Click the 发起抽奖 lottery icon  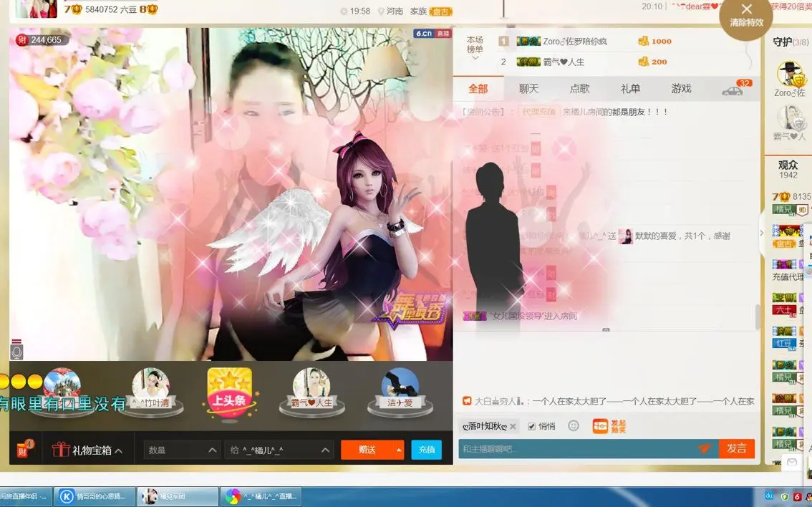[609, 426]
